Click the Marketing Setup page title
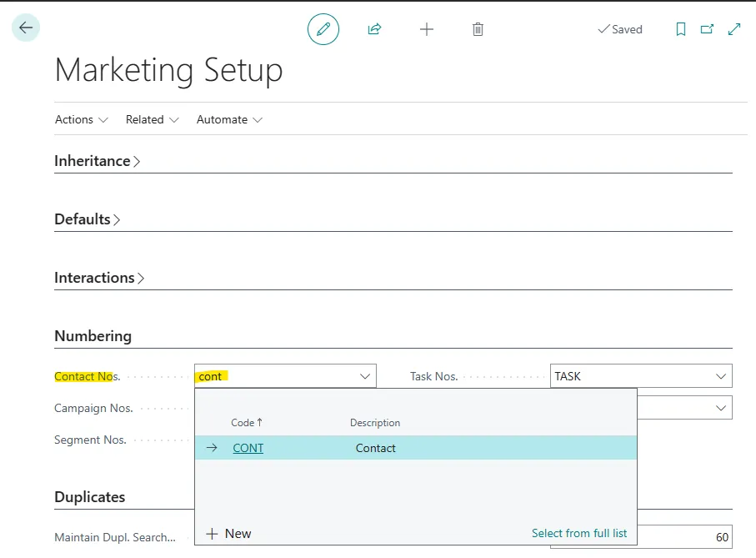This screenshot has width=756, height=558. point(168,70)
